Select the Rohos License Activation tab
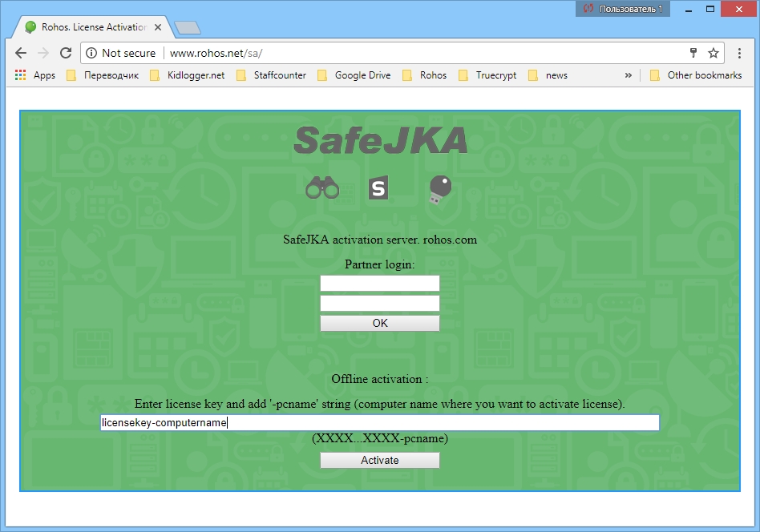760x532 pixels. 92,27
